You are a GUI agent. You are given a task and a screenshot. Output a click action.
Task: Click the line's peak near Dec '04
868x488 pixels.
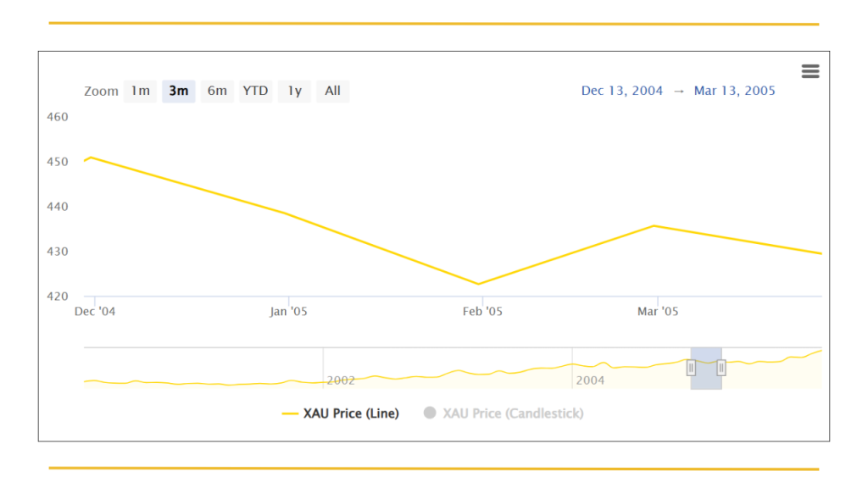[x=91, y=157]
